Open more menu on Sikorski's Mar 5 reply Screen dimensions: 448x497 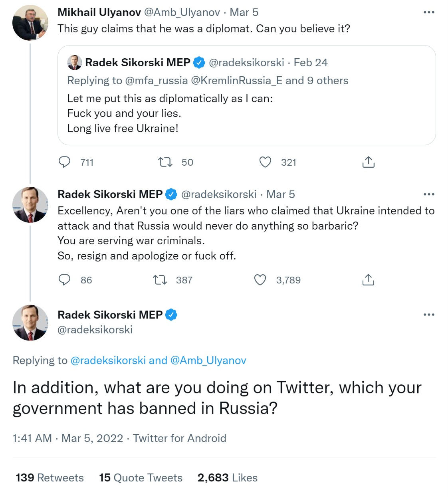tap(429, 194)
